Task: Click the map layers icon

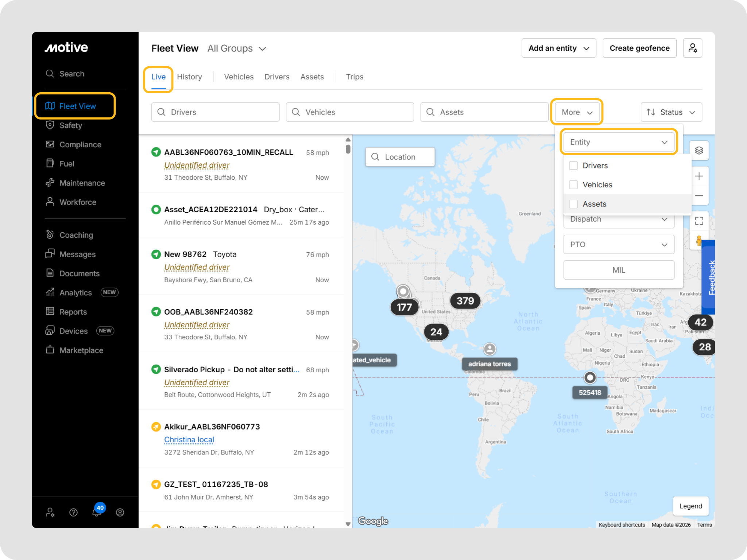Action: 698,151
